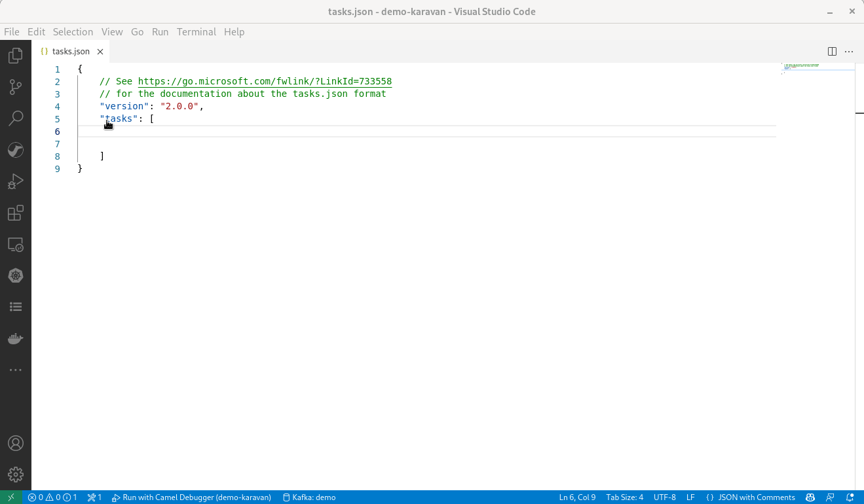Open editor actions via the ellipsis near tab area
The width and height of the screenshot is (864, 504).
[849, 51]
